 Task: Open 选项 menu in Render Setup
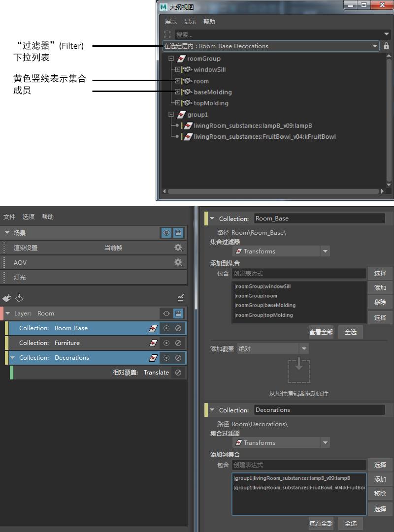click(x=29, y=217)
